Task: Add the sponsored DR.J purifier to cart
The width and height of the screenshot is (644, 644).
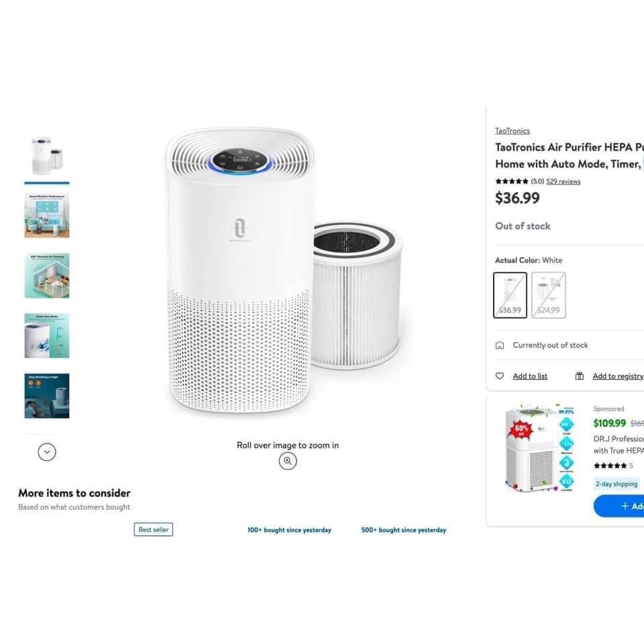Action: click(619, 506)
